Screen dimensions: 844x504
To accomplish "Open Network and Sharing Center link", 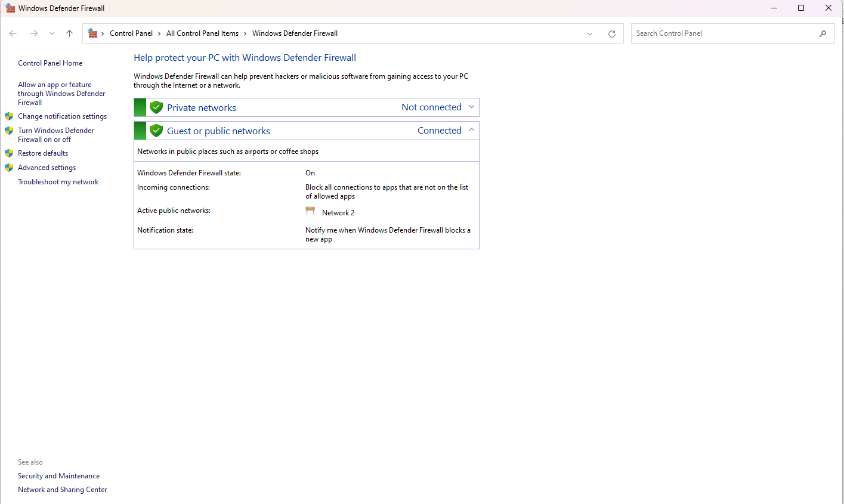I will [x=62, y=490].
